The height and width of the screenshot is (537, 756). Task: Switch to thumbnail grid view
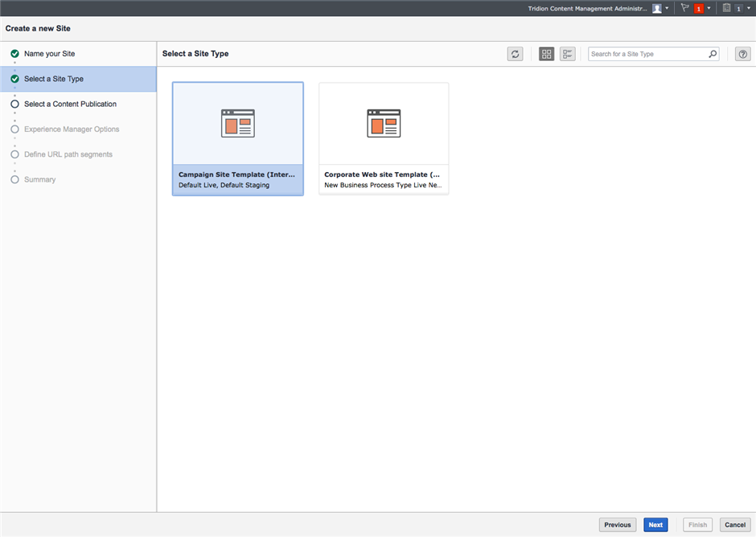tap(547, 54)
